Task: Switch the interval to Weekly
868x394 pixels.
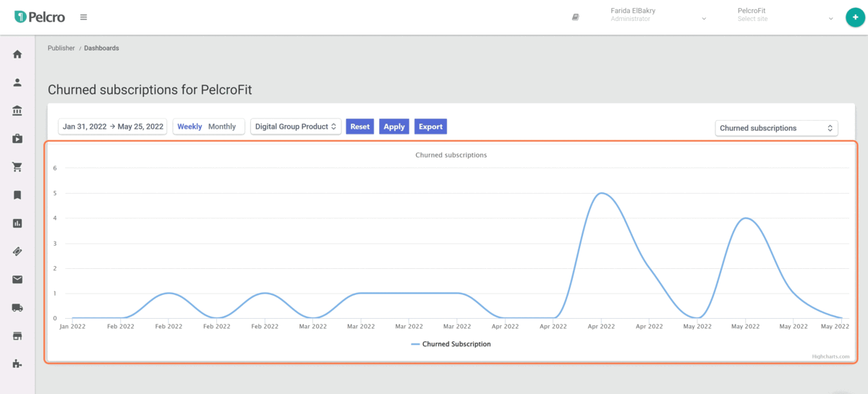Action: point(190,127)
